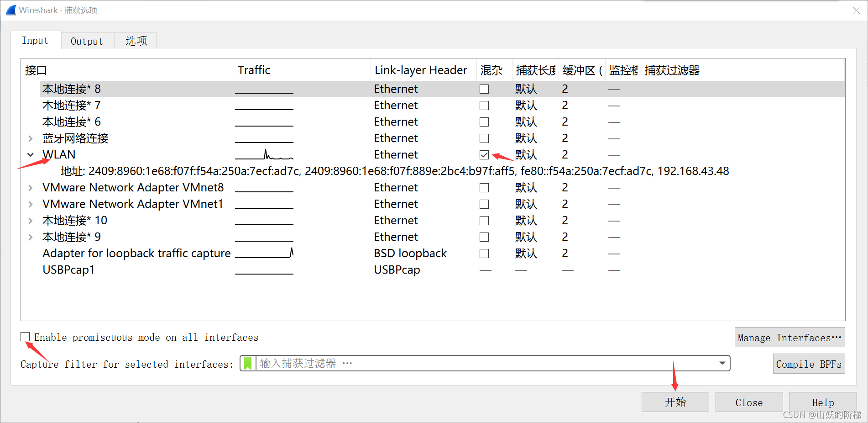Image resolution: width=868 pixels, height=423 pixels.
Task: Expand the 本地连接* 9 interface row
Action: coord(30,237)
